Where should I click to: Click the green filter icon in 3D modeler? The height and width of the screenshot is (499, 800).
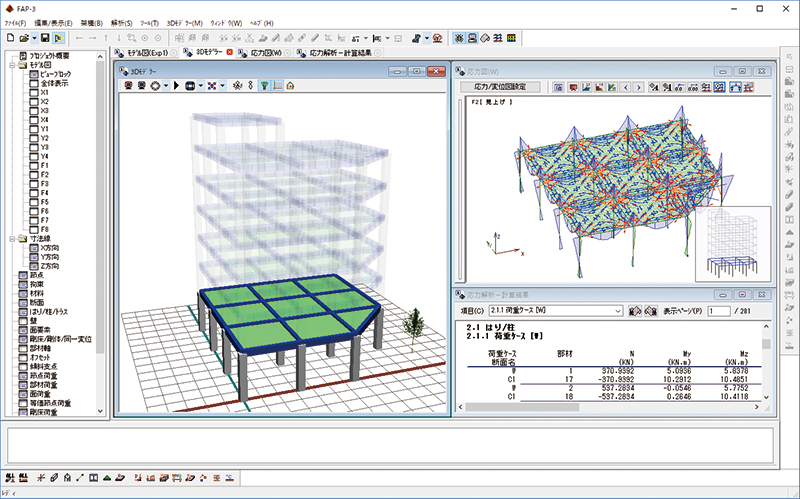click(264, 86)
